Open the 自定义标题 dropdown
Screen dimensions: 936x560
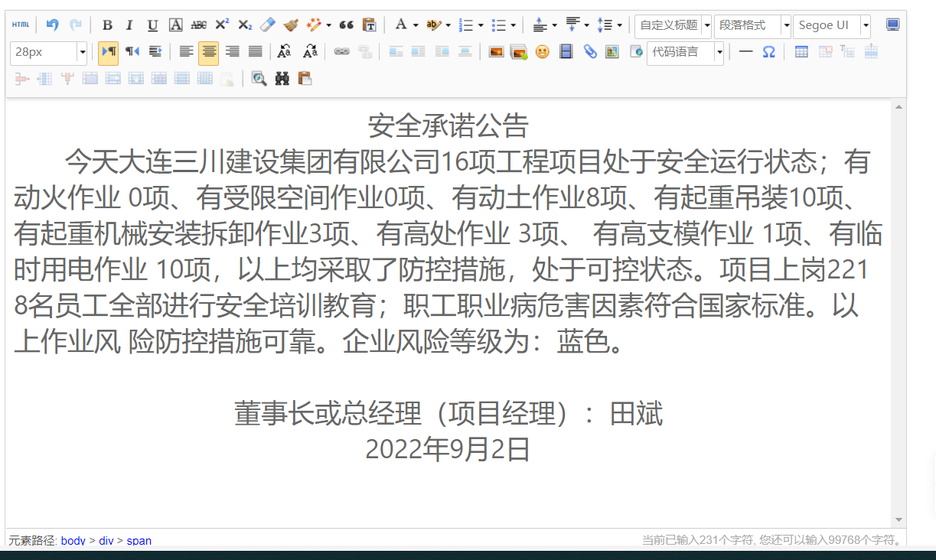click(673, 25)
